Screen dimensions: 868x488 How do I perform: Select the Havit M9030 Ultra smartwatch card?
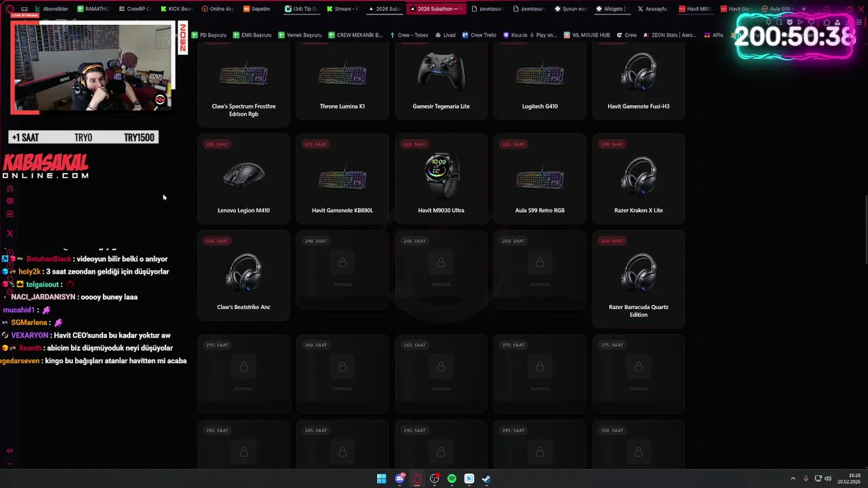pyautogui.click(x=441, y=178)
